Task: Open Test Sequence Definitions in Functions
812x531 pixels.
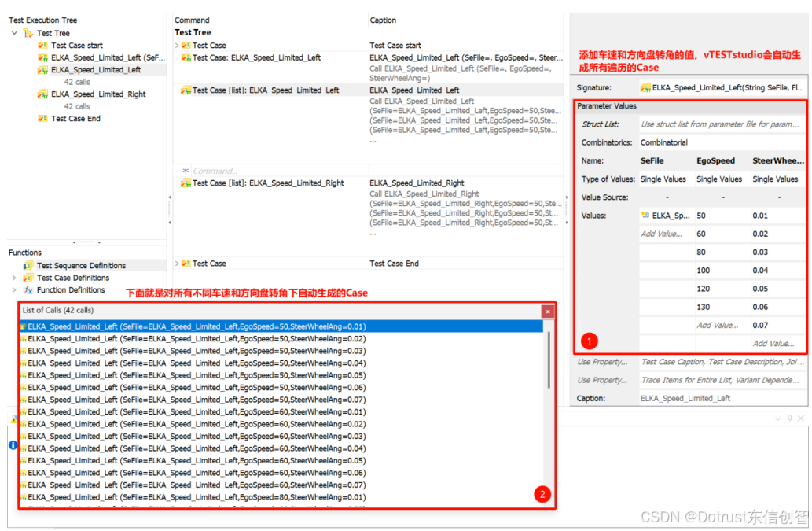Action: [81, 266]
